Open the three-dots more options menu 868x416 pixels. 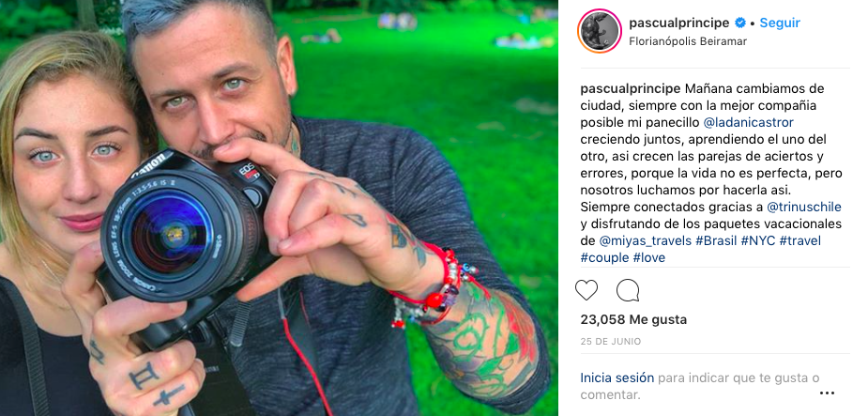[827, 393]
